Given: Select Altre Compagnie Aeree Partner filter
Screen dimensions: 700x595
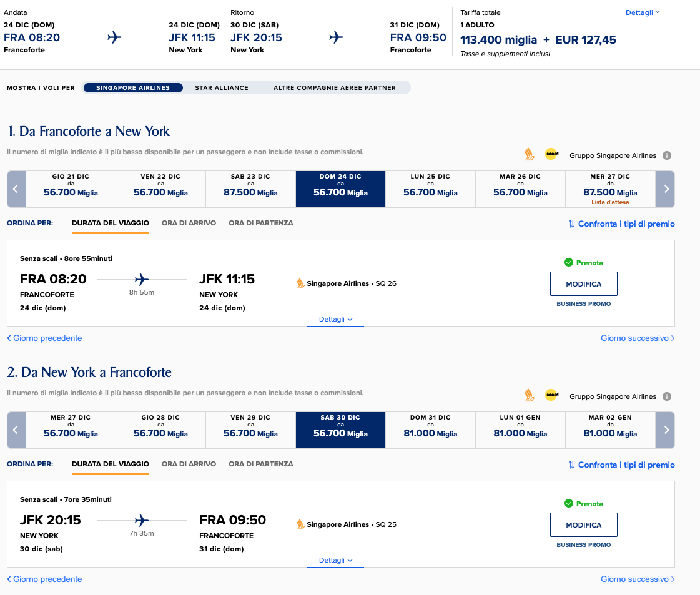Looking at the screenshot, I should click(334, 87).
